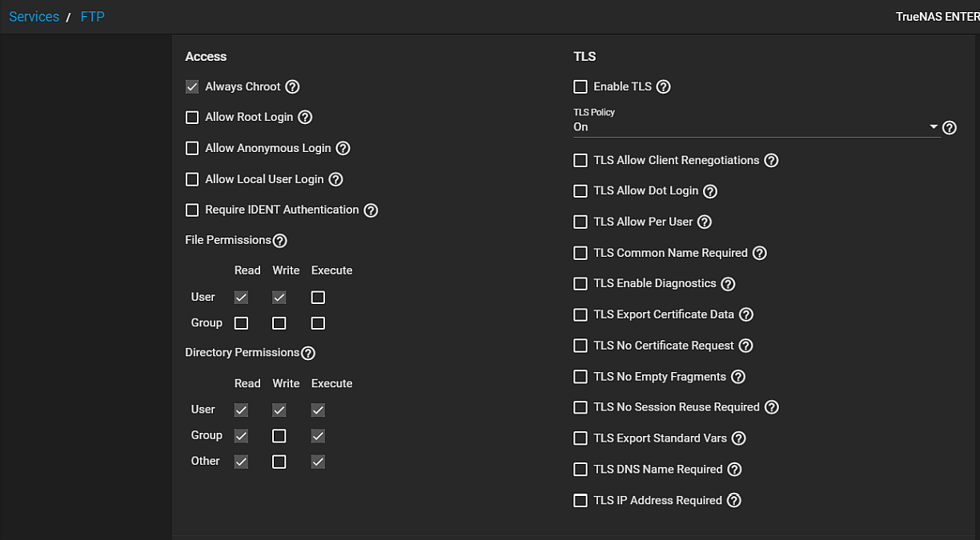Click File Permissions help icon

pos(279,241)
